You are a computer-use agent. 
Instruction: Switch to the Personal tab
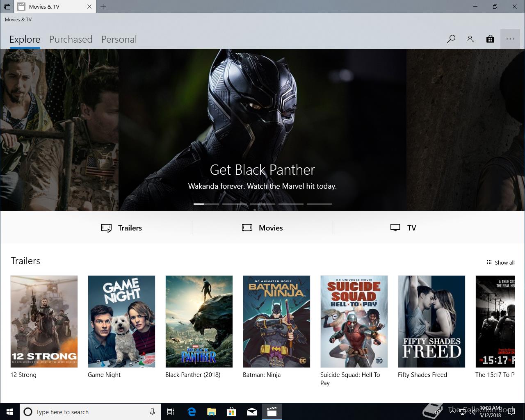(119, 39)
